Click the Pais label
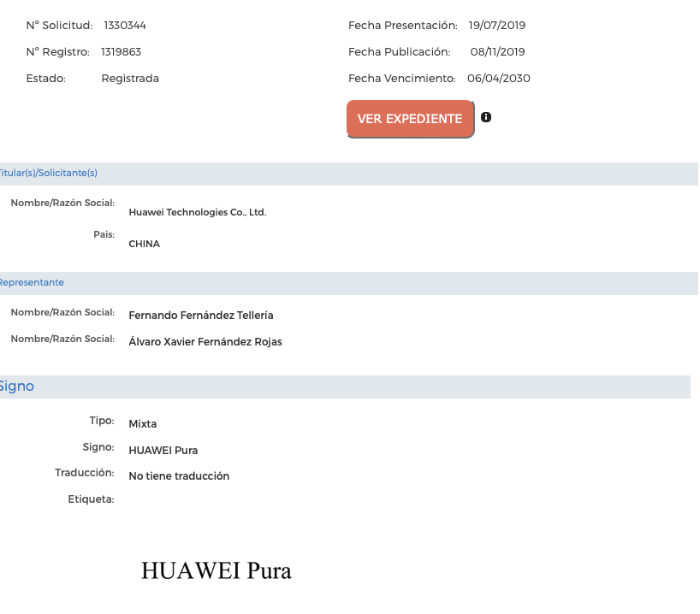 point(104,234)
